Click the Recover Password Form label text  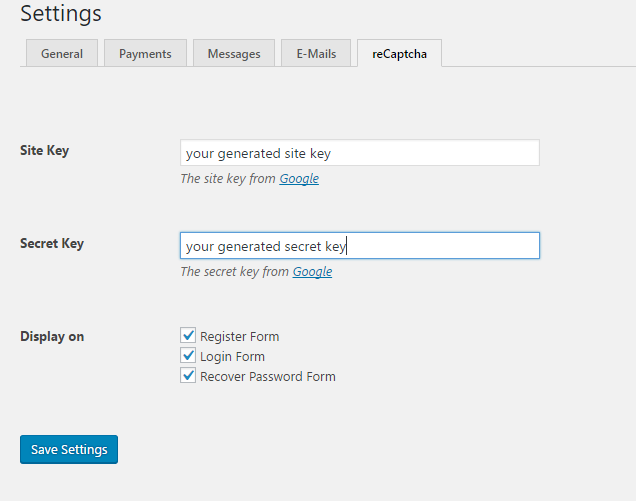tap(268, 376)
